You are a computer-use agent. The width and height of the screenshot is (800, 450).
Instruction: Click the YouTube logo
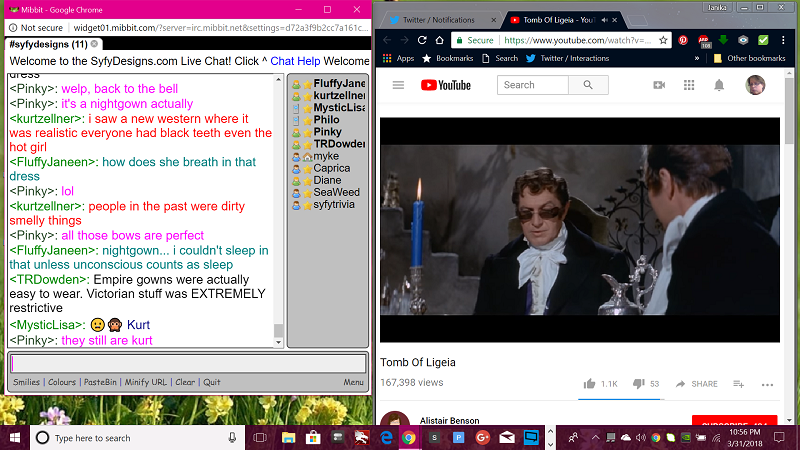pyautogui.click(x=445, y=85)
